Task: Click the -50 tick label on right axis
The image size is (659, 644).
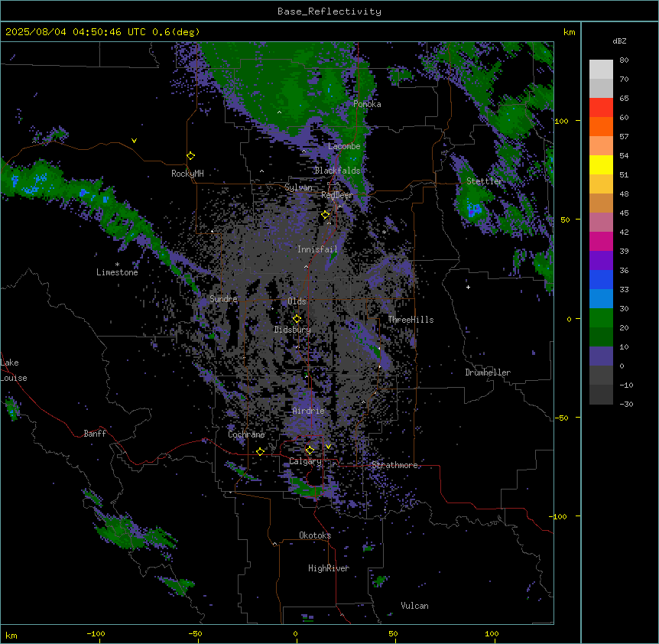Action: (x=561, y=418)
